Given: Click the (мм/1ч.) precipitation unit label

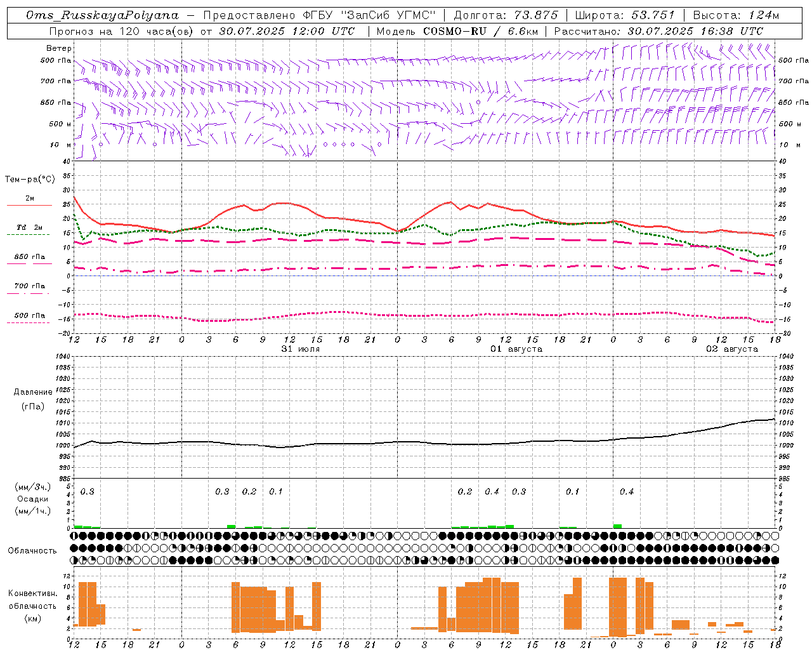Looking at the screenshot, I should coord(33,511).
